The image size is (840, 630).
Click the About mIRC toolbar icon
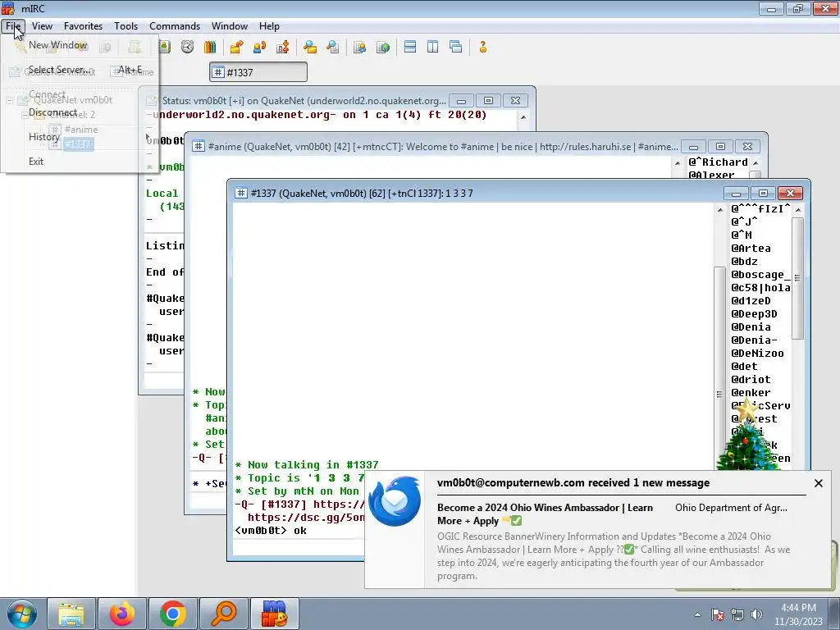click(x=482, y=47)
